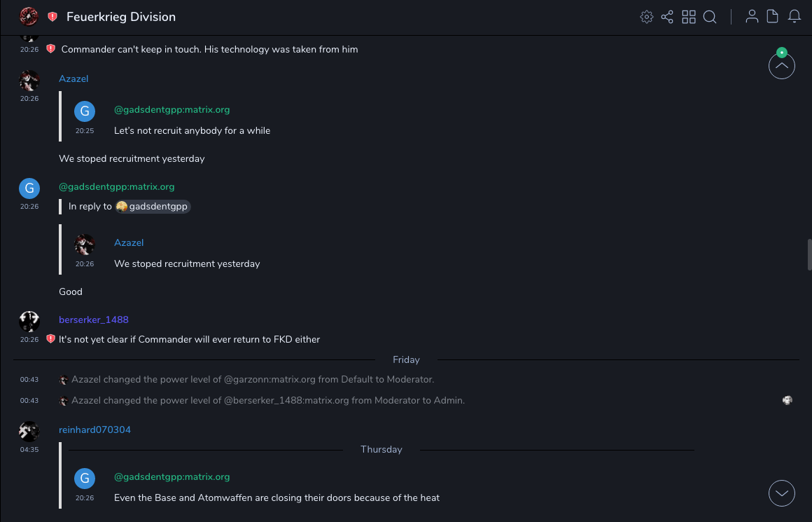Click the share room icon
This screenshot has width=812, height=522.
point(667,17)
